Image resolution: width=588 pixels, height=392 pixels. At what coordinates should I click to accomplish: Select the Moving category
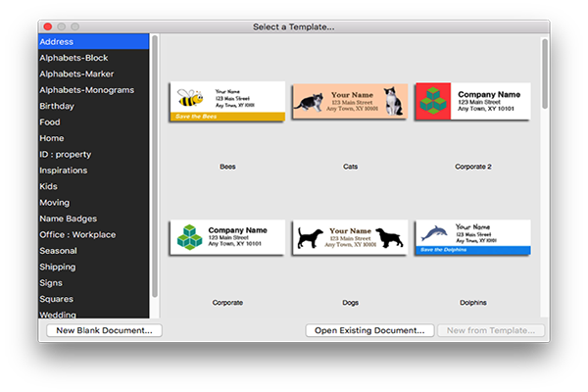pyautogui.click(x=93, y=203)
